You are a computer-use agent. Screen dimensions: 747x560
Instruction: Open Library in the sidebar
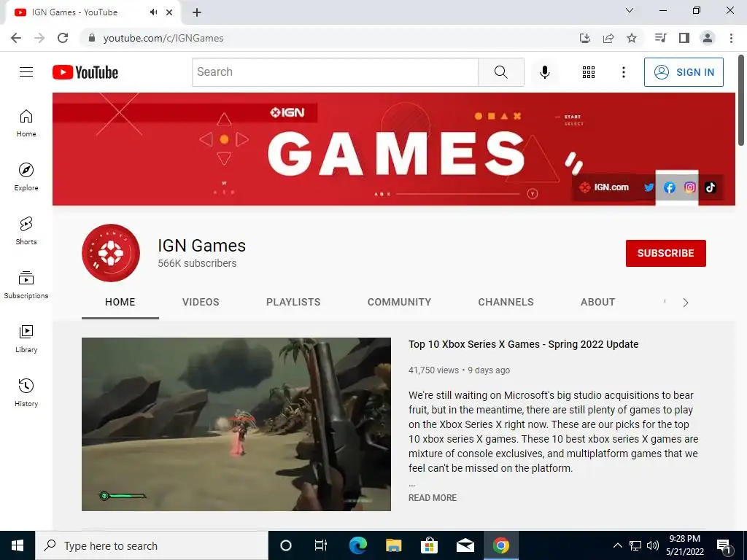click(x=26, y=338)
